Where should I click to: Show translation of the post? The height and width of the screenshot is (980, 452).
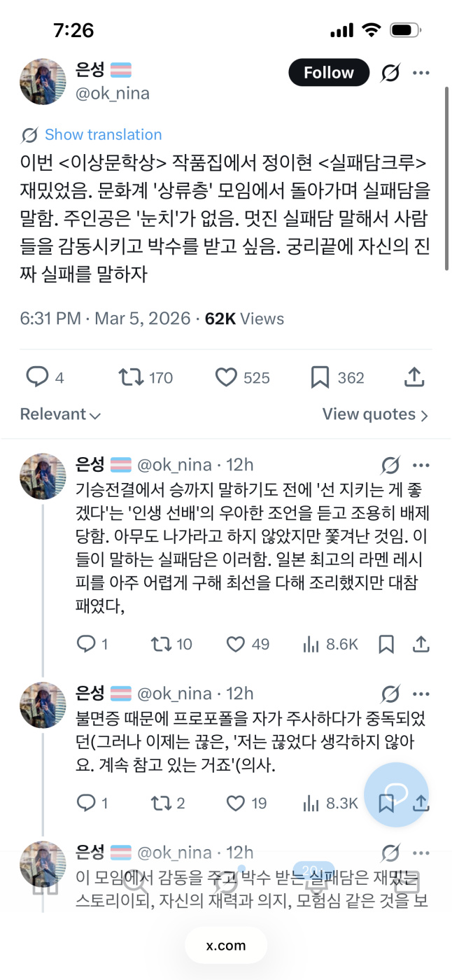tap(103, 135)
